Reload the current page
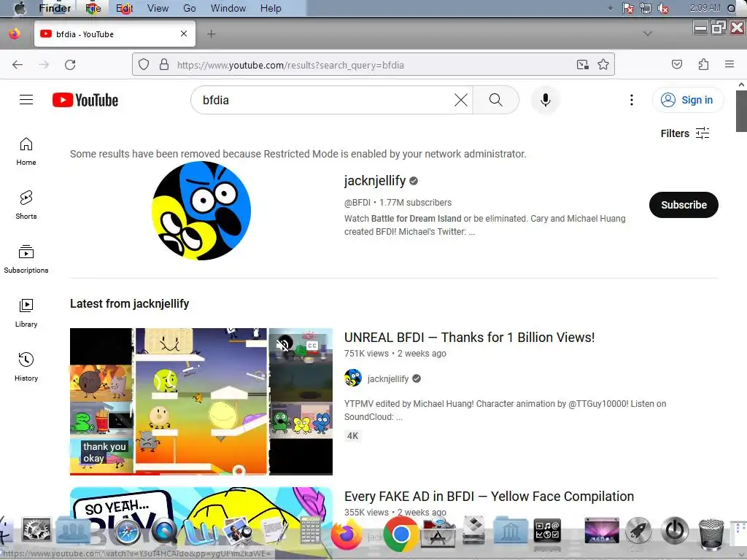The height and width of the screenshot is (560, 747). coord(70,65)
